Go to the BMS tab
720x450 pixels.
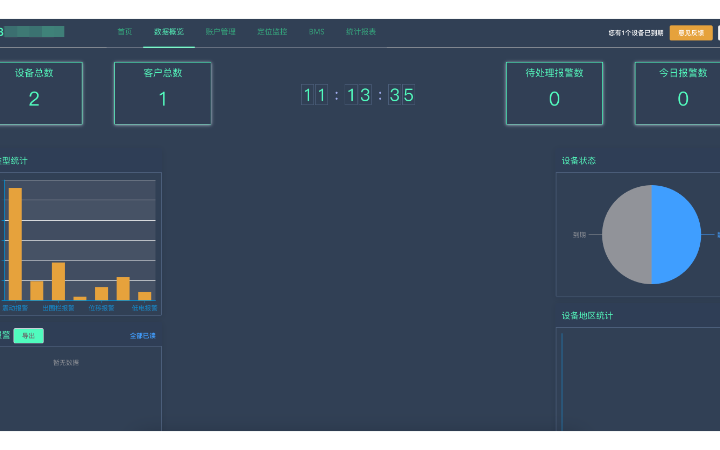coord(316,32)
